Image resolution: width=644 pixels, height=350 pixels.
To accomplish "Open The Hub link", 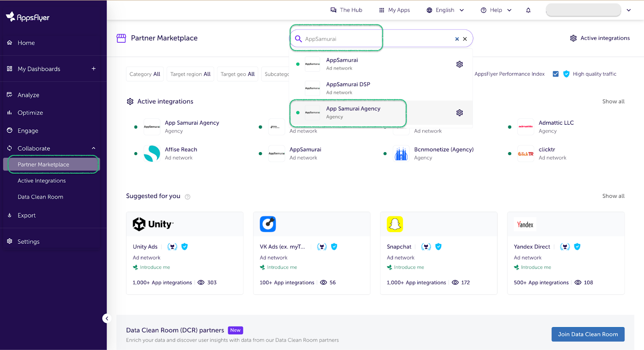I will pyautogui.click(x=346, y=10).
